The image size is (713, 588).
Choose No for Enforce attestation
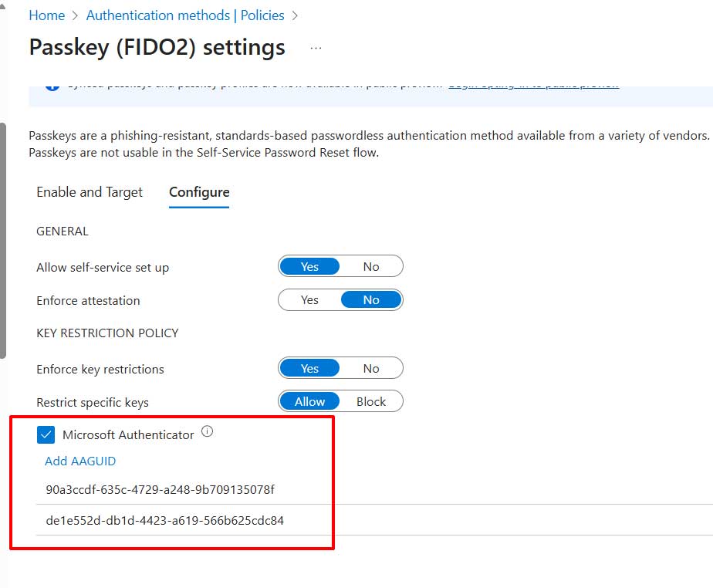click(371, 300)
